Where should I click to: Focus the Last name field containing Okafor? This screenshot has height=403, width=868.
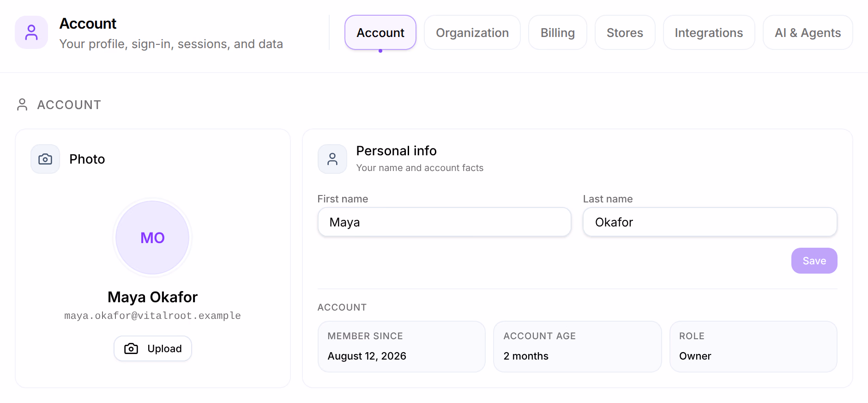[710, 222]
